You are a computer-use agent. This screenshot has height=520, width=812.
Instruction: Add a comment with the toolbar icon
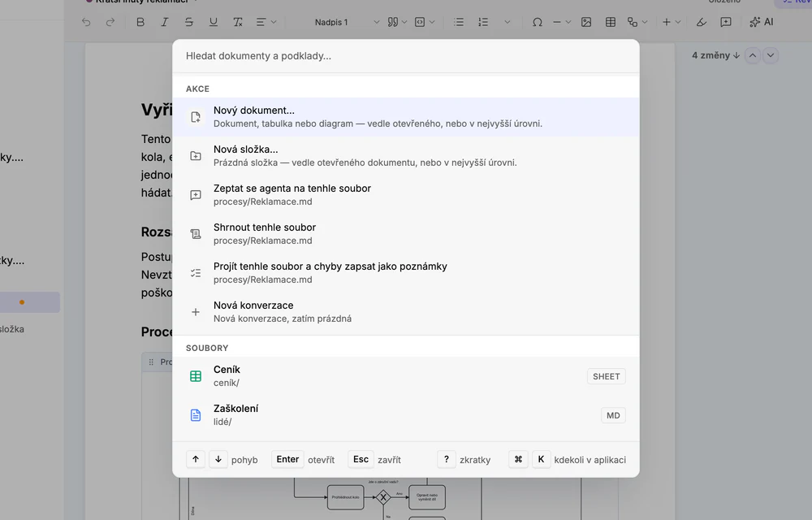click(726, 22)
